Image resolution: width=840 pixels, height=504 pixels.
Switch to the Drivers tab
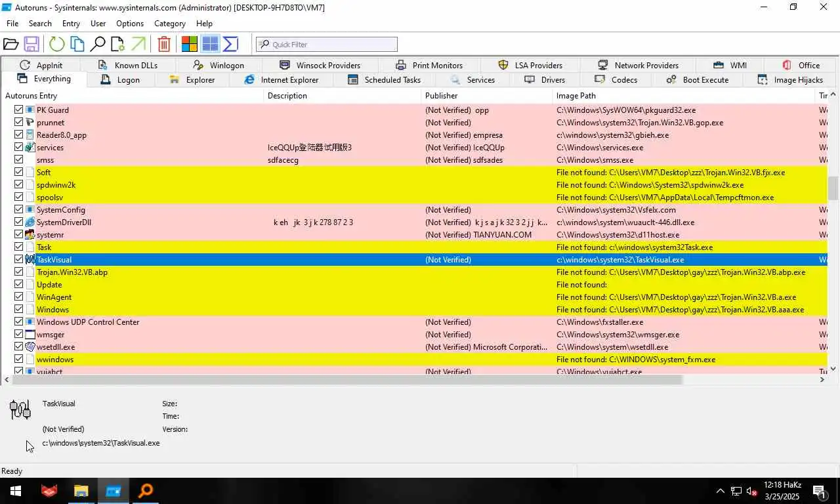(545, 79)
